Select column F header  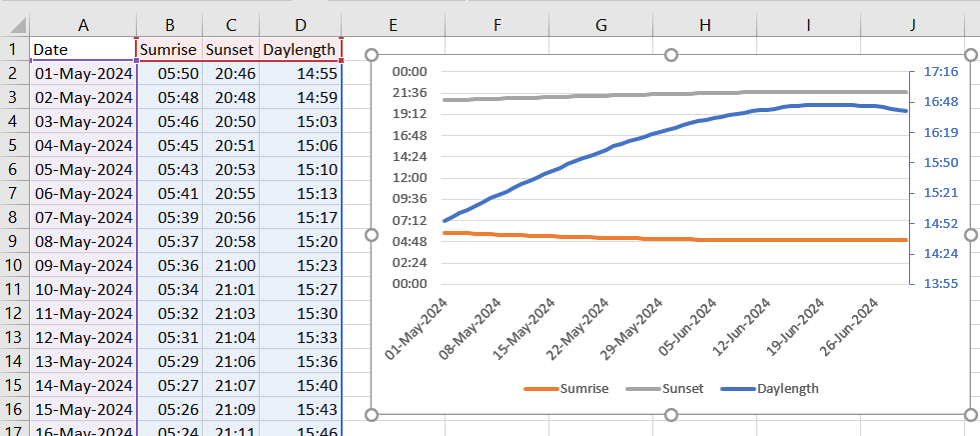496,25
